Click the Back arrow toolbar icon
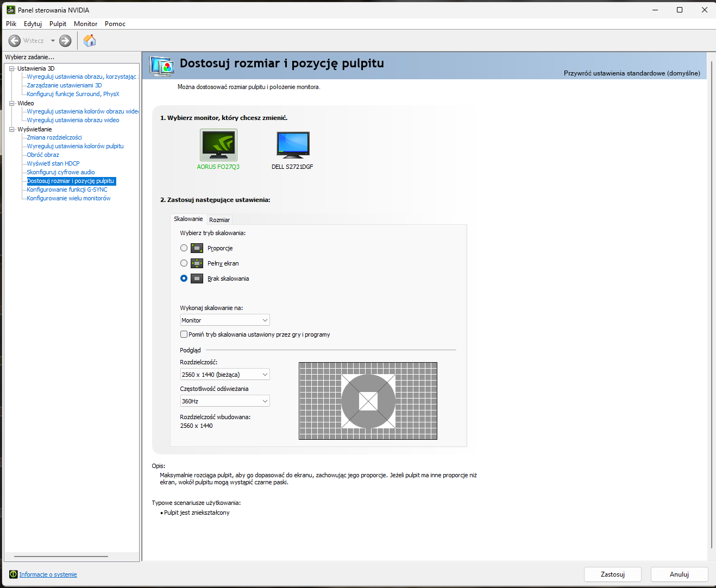 (15, 41)
